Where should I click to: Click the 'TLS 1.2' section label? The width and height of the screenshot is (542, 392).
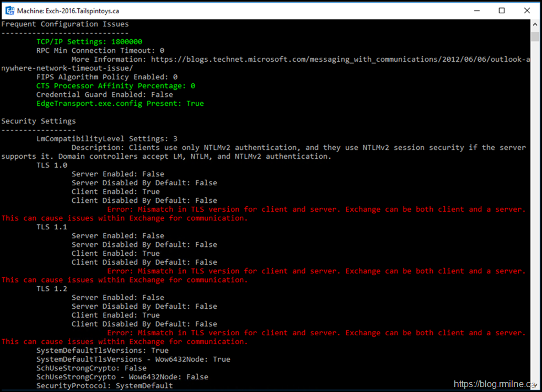click(52, 289)
